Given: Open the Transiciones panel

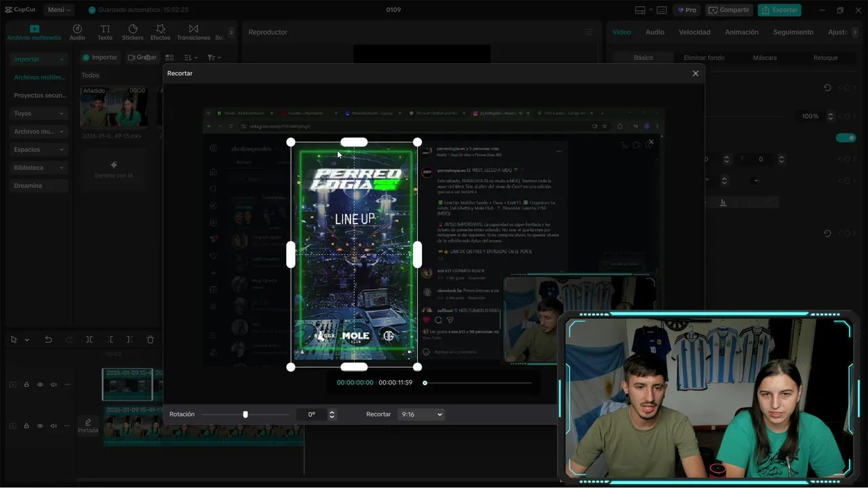Looking at the screenshot, I should click(x=193, y=32).
